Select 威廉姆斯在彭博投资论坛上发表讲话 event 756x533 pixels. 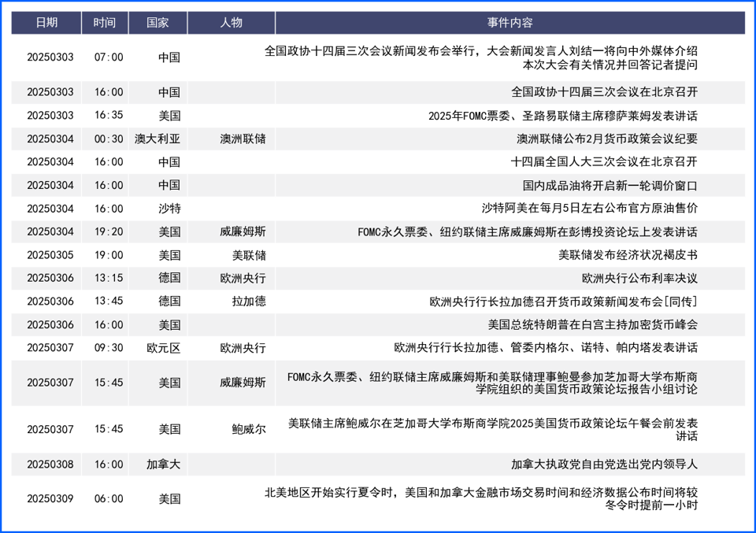(528, 232)
